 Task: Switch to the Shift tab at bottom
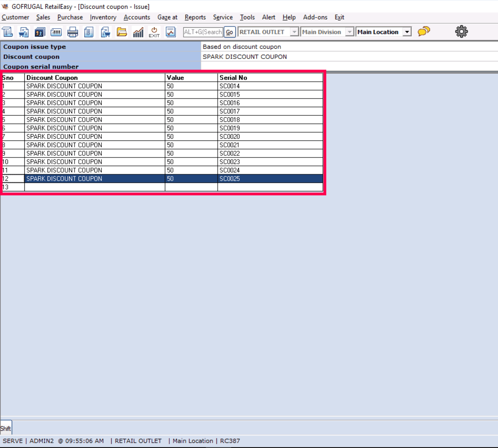(6, 428)
